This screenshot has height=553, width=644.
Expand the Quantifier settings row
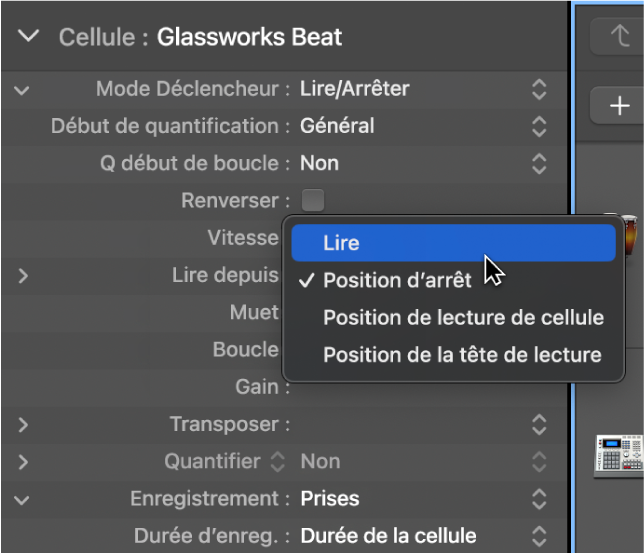(22, 461)
